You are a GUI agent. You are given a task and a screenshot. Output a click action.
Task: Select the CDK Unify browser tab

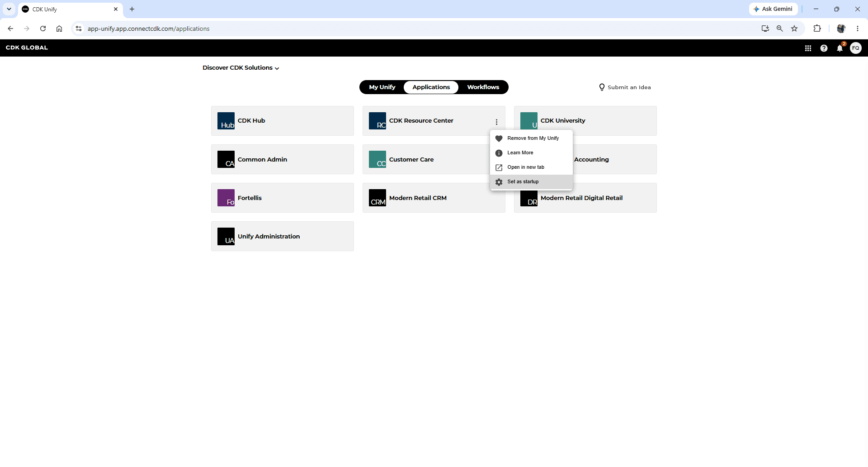[x=71, y=10]
